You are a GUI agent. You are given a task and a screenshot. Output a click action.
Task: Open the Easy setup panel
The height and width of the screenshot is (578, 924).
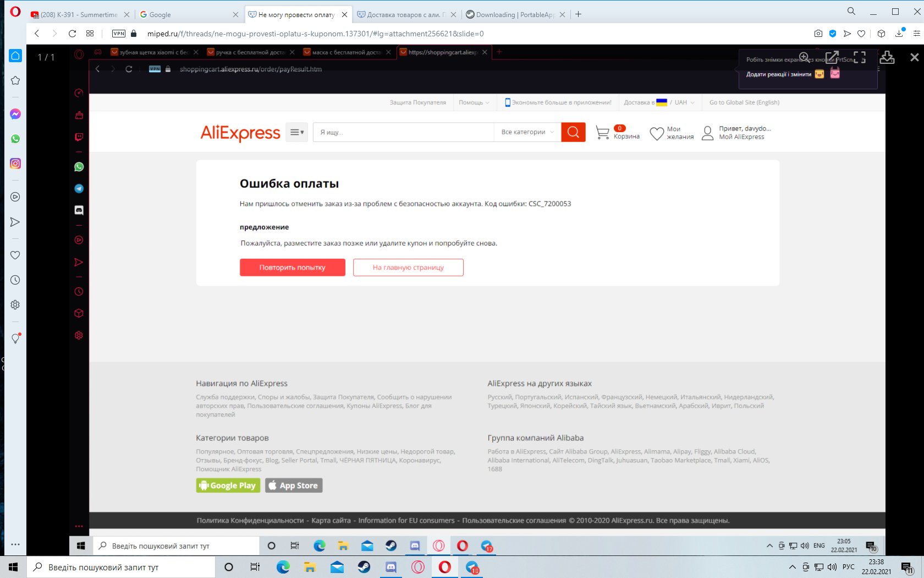click(916, 34)
